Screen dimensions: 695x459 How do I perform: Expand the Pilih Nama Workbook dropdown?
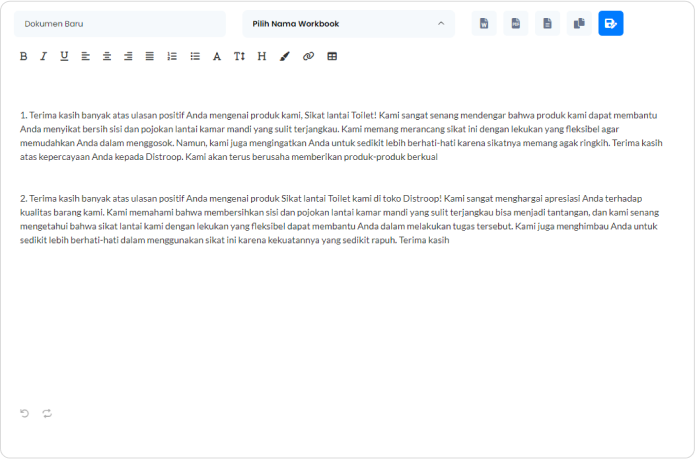(x=348, y=23)
